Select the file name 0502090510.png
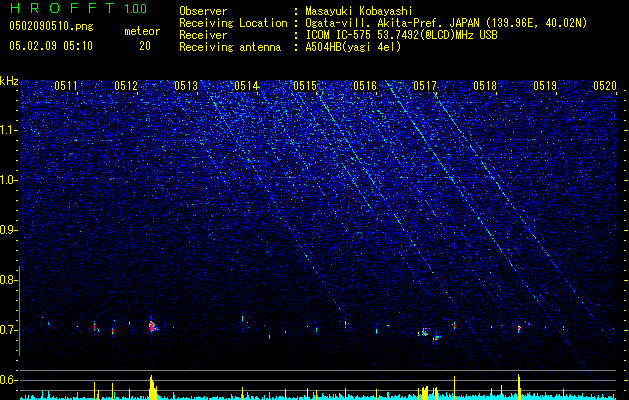Screen dimensions: 629x400 coord(51,26)
